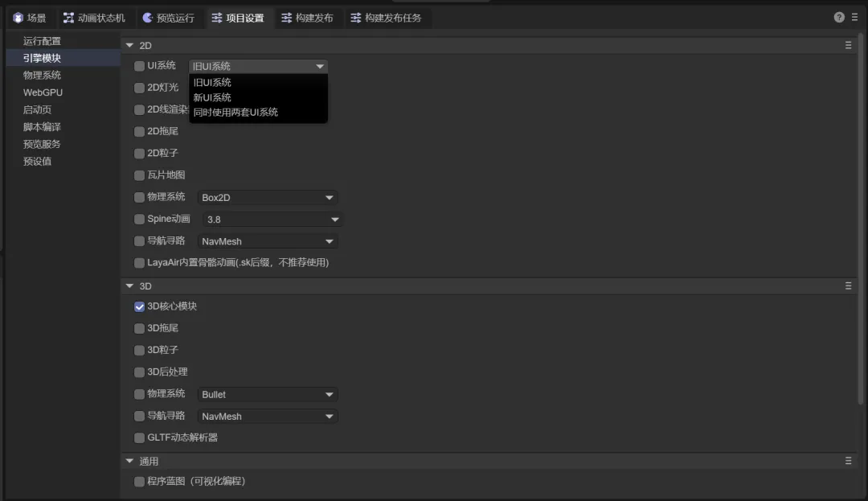This screenshot has width=868, height=501.
Task: Open 预设值 settings in the sidebar
Action: point(63,161)
